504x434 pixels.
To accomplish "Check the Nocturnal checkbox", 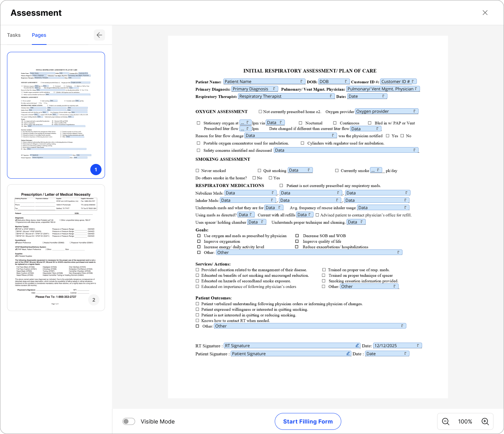I will coord(300,123).
